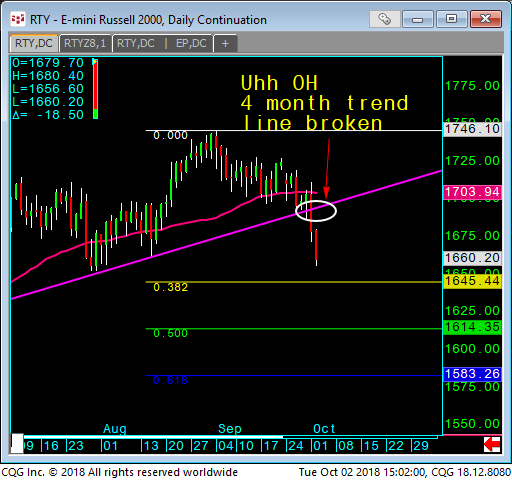Screen dimensions: 512x480
Task: Click the red arrow annotation on chart
Action: coord(327,169)
